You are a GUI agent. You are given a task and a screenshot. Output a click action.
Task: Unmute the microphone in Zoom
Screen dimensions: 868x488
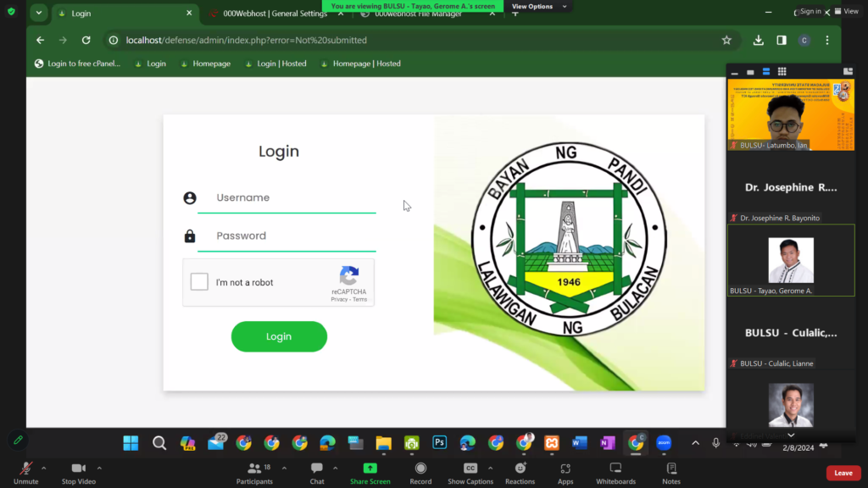coord(25,472)
